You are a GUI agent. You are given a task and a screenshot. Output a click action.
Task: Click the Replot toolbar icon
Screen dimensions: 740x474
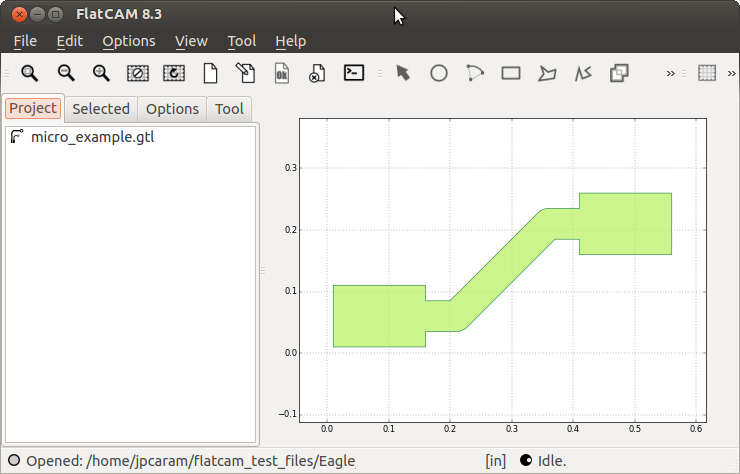point(174,73)
